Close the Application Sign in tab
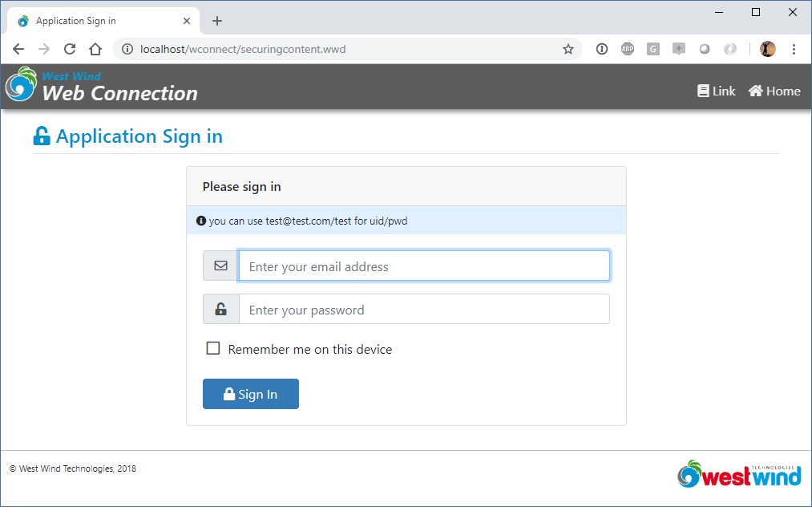This screenshot has height=507, width=812. (187, 21)
